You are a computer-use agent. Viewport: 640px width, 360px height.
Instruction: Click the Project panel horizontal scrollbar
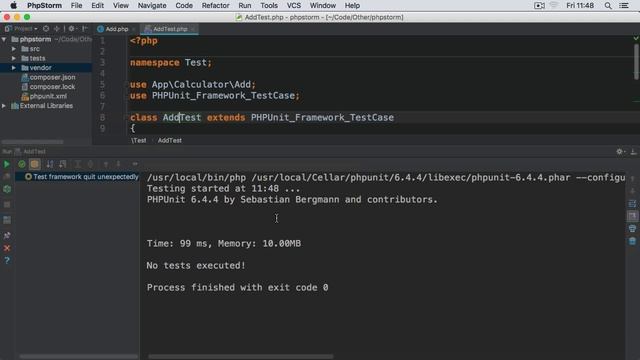(x=33, y=142)
